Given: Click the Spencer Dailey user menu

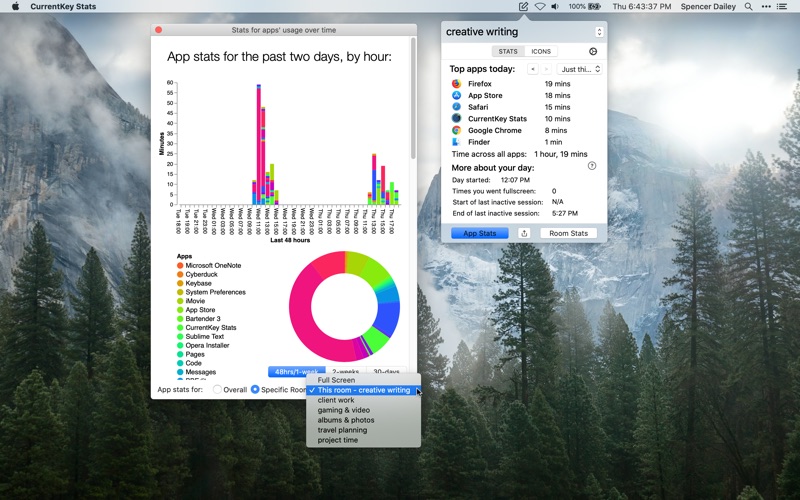Looking at the screenshot, I should (708, 7).
